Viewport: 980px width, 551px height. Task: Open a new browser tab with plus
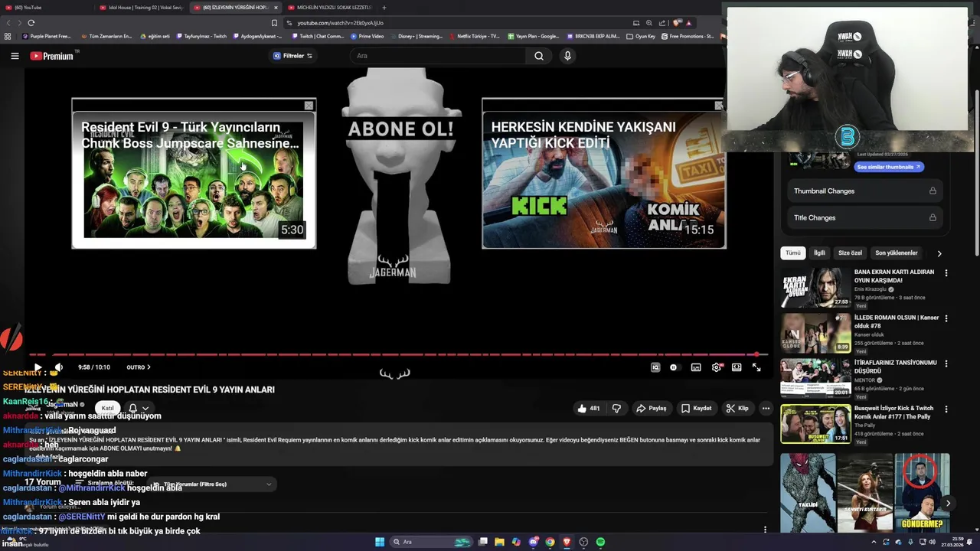coord(384,8)
